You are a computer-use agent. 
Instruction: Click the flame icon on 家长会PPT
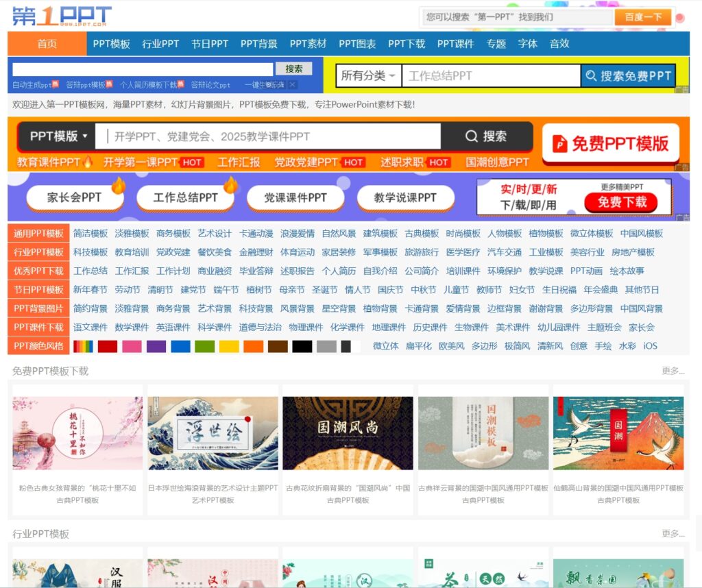118,185
